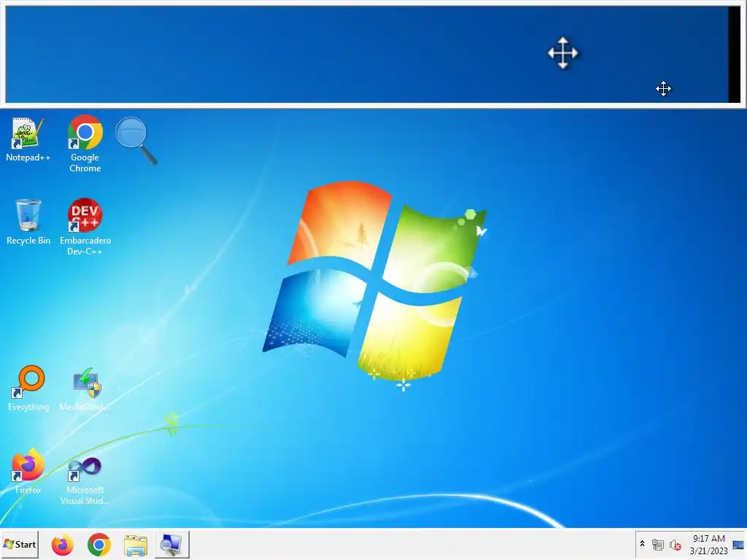Select the Embarcadero Dev-C++ shortcut
This screenshot has height=560, width=747.
click(x=85, y=227)
